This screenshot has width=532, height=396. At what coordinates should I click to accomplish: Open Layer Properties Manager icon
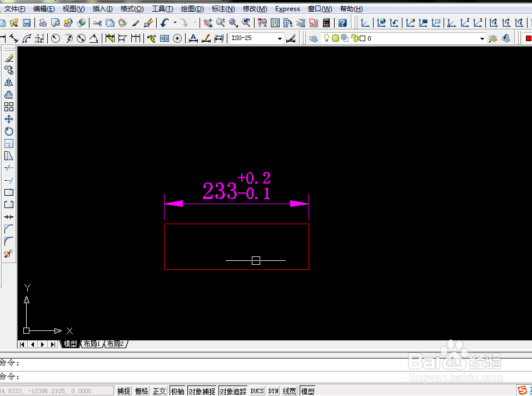(313, 38)
